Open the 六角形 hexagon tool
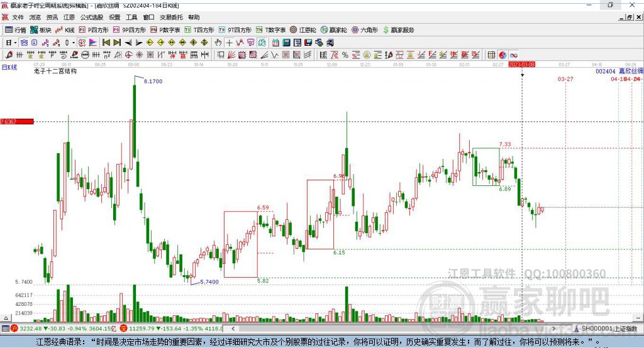 click(365, 30)
